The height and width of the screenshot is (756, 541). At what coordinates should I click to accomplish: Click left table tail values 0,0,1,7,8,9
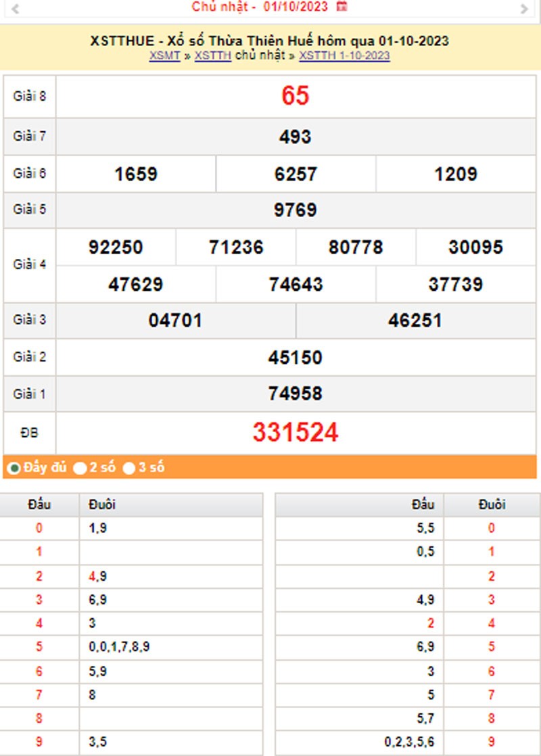coord(119,647)
